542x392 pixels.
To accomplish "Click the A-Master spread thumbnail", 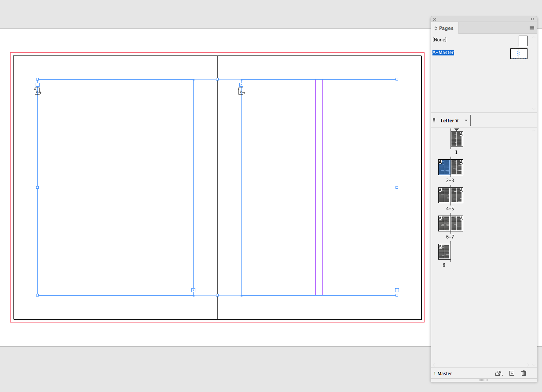I will [519, 53].
